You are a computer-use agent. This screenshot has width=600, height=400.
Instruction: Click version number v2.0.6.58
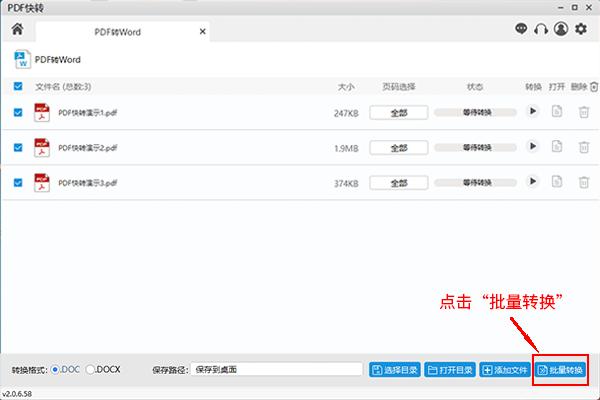pos(17,393)
